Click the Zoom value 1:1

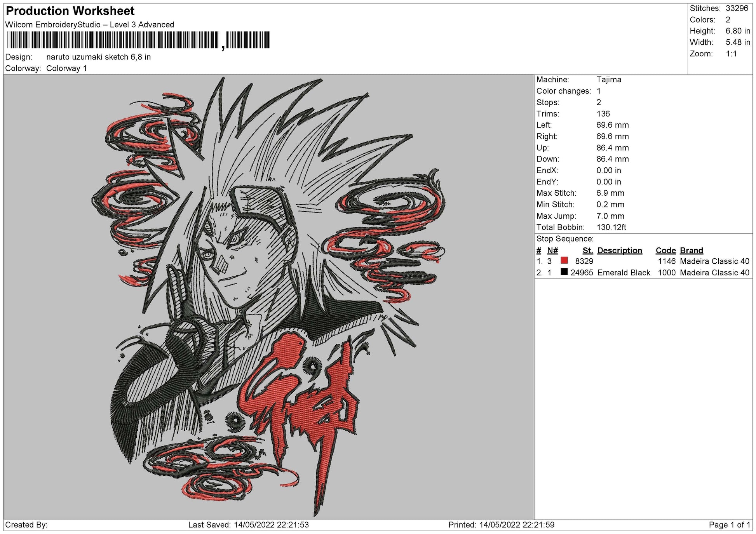pos(731,54)
